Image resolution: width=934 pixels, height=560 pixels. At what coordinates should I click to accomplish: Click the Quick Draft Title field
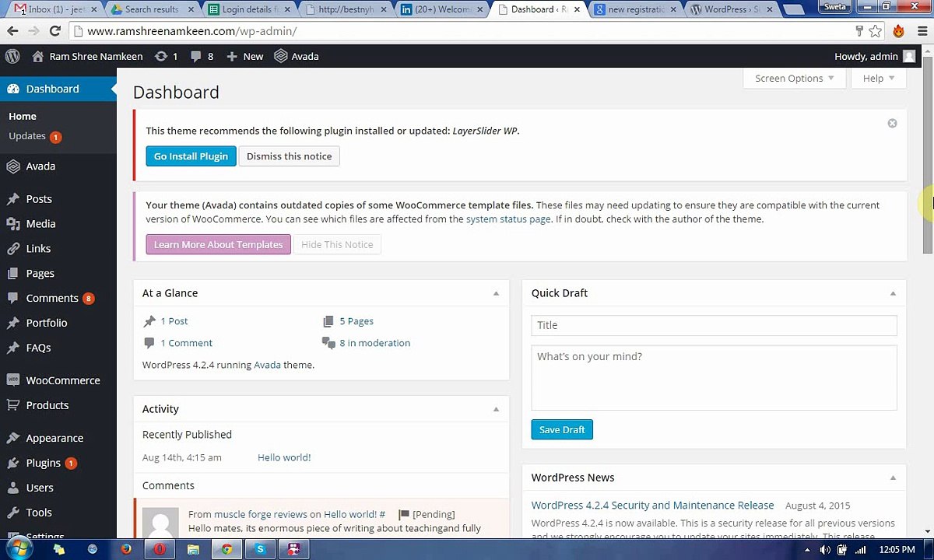point(714,325)
